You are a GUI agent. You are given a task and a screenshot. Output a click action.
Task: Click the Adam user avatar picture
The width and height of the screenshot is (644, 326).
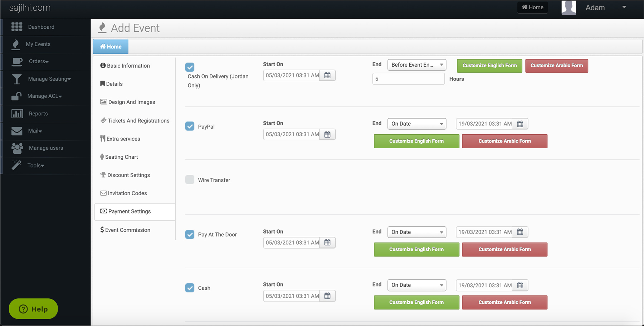point(569,8)
